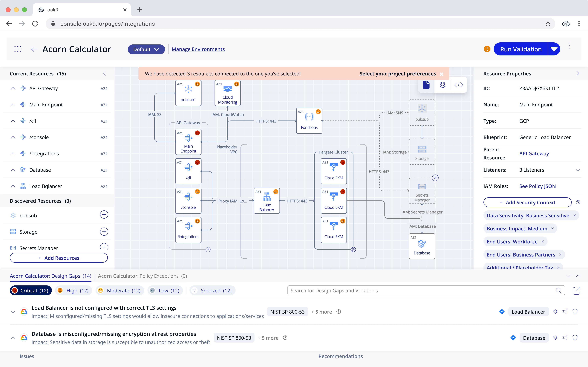
Task: Open the apps grid icon beside back arrow
Action: [x=18, y=49]
